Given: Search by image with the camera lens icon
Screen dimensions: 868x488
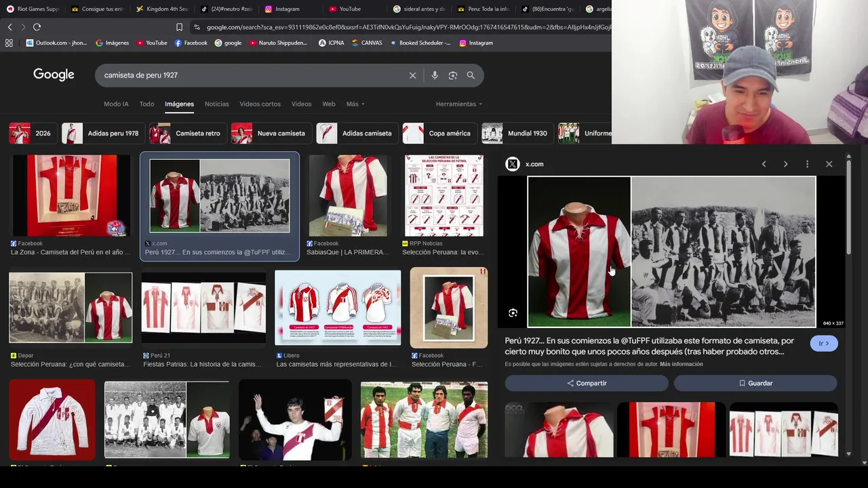Looking at the screenshot, I should (453, 75).
